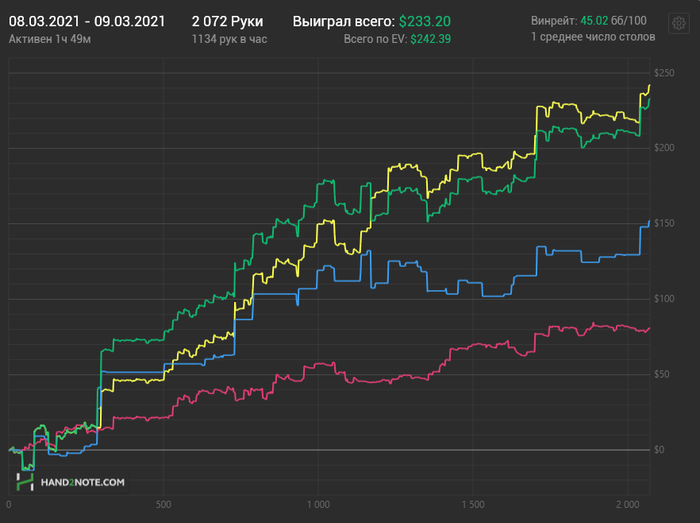Click the 500 x-axis label

coord(163,505)
